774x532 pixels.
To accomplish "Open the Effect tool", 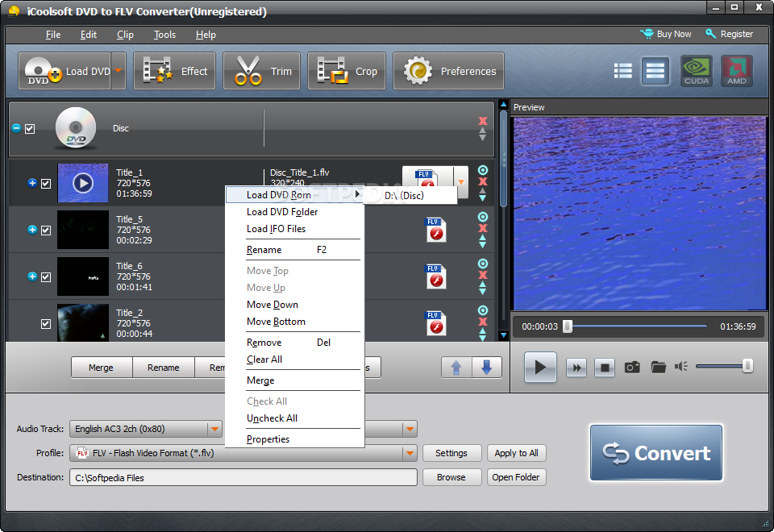I will click(x=175, y=71).
